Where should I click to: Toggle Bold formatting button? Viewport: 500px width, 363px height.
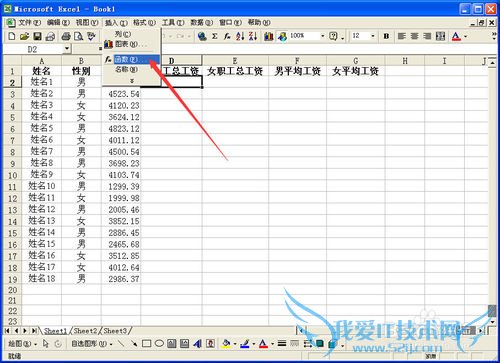coord(386,36)
